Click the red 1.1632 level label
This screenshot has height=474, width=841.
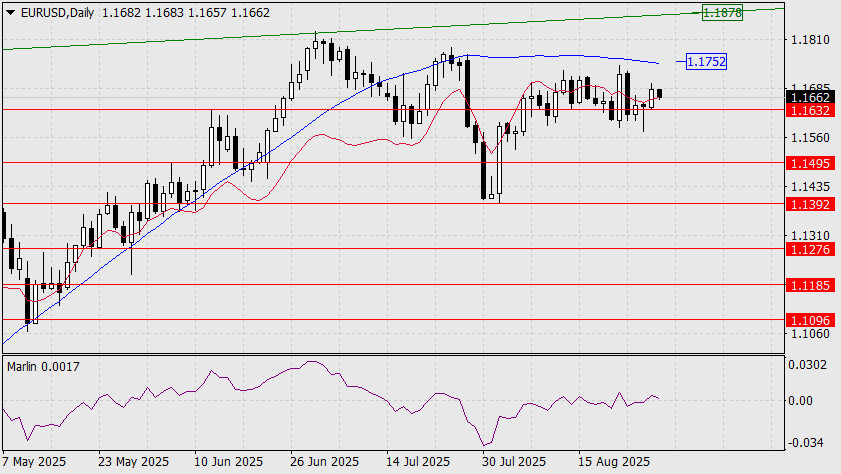pyautogui.click(x=810, y=110)
